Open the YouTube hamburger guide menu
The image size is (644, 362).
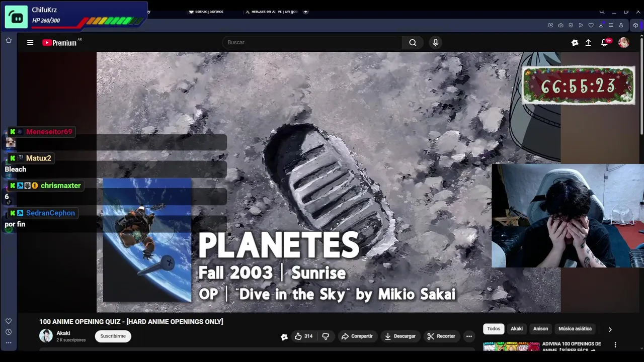(30, 43)
